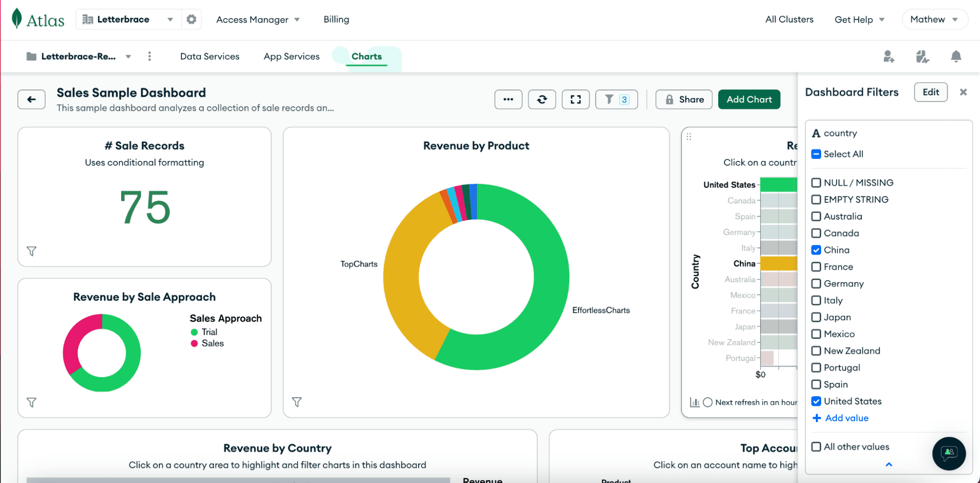Refresh the dashboard data
This screenshot has width=980, height=483.
(542, 99)
